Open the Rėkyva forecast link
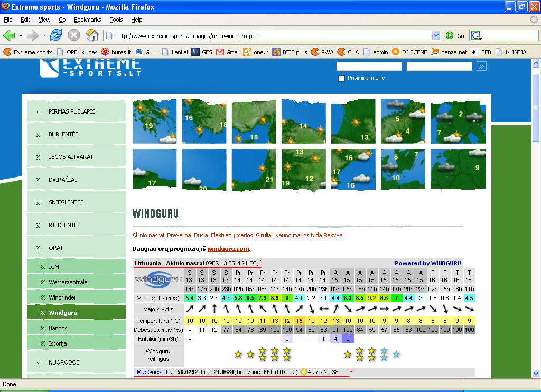 click(x=333, y=235)
